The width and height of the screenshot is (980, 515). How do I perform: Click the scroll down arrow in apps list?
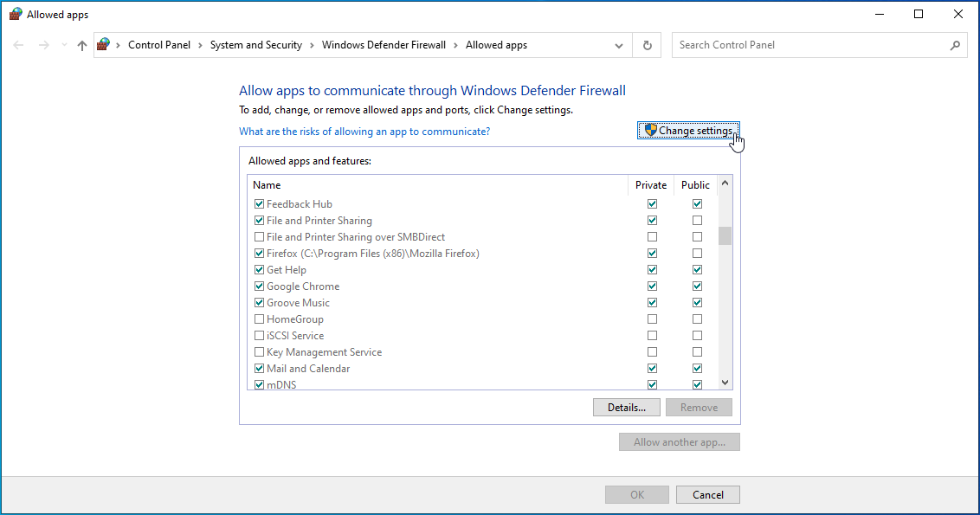(725, 383)
